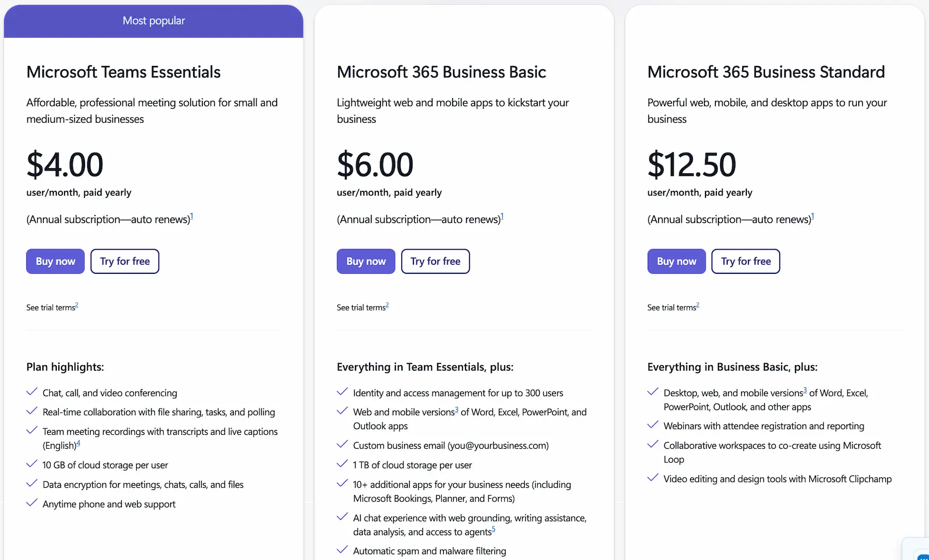Screen dimensions: 929x560
Task: Click 'Try for free' for Microsoft 365 Business Standard
Action: (745, 261)
